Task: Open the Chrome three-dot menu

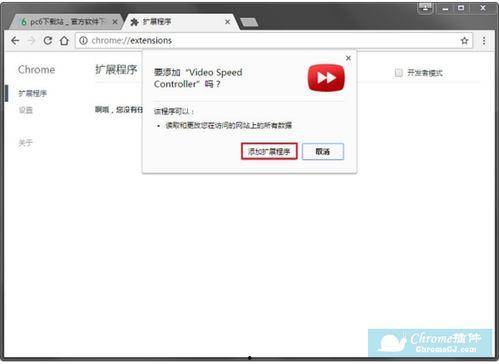Action: pyautogui.click(x=484, y=41)
